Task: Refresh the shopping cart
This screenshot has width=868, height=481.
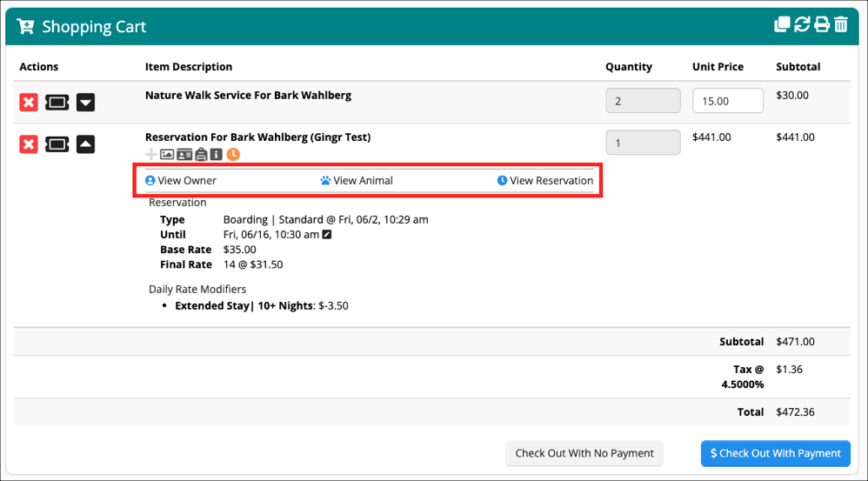Action: pyautogui.click(x=802, y=24)
